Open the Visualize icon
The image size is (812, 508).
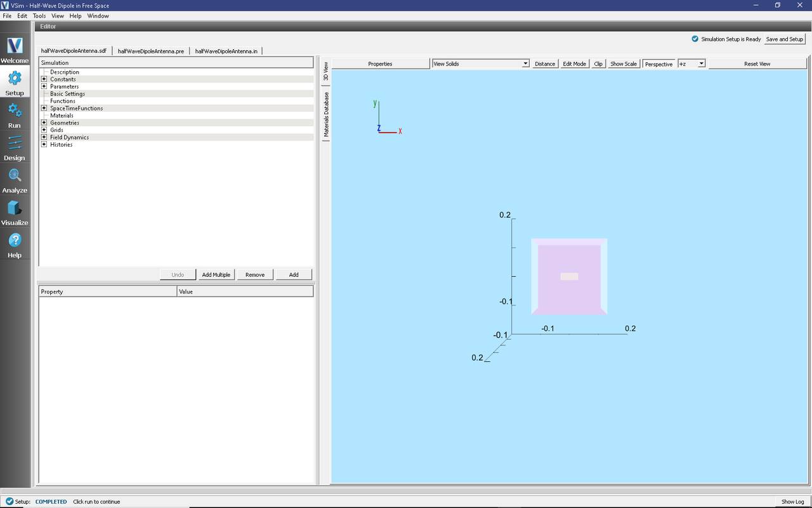(x=14, y=210)
